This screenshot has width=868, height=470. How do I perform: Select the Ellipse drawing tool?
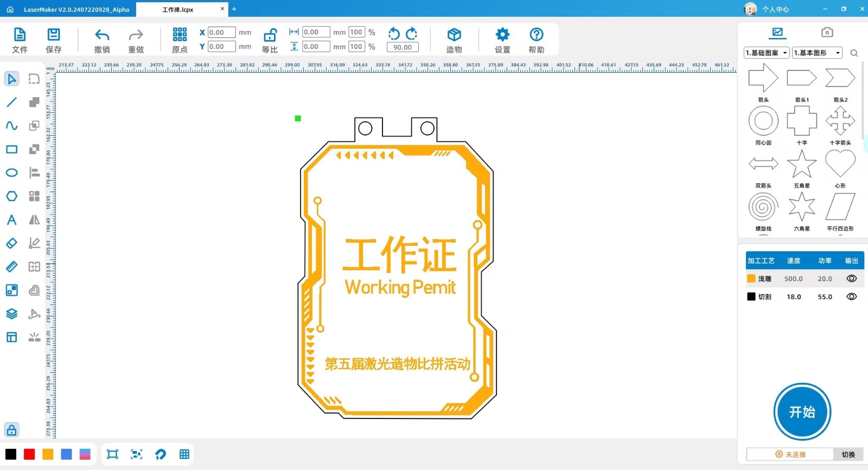point(11,173)
